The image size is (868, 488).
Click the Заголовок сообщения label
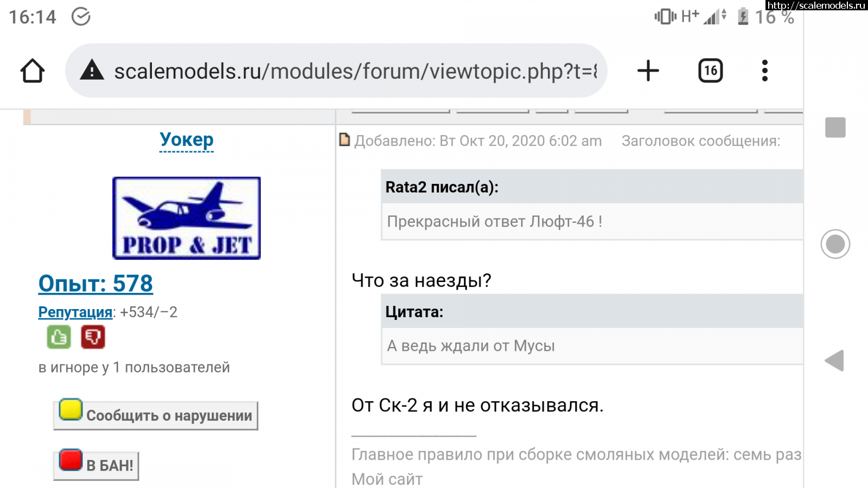[701, 141]
